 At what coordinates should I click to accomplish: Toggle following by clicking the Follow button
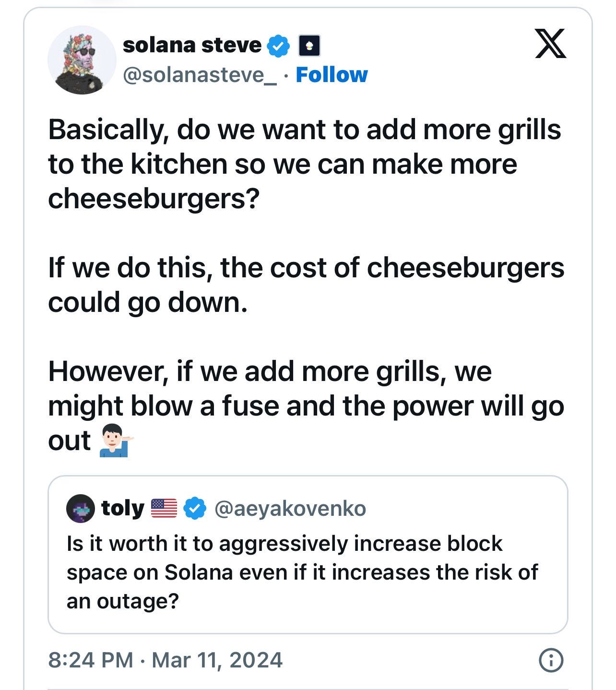point(332,75)
